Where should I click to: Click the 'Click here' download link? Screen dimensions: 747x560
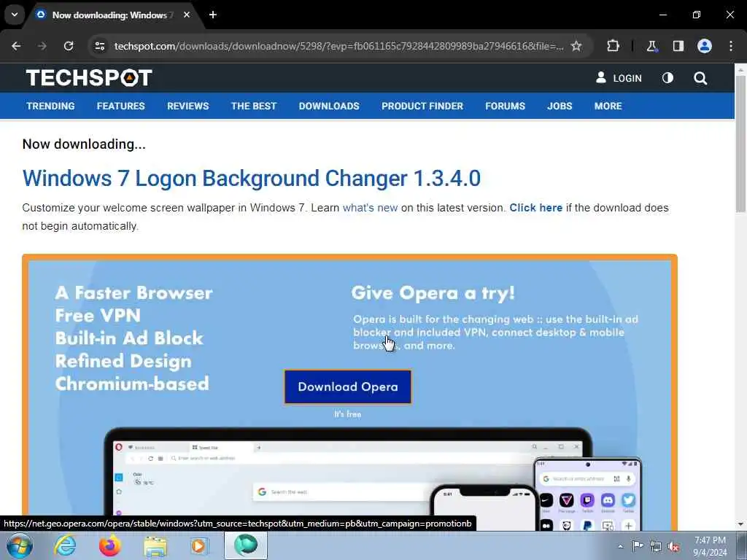pyautogui.click(x=536, y=208)
